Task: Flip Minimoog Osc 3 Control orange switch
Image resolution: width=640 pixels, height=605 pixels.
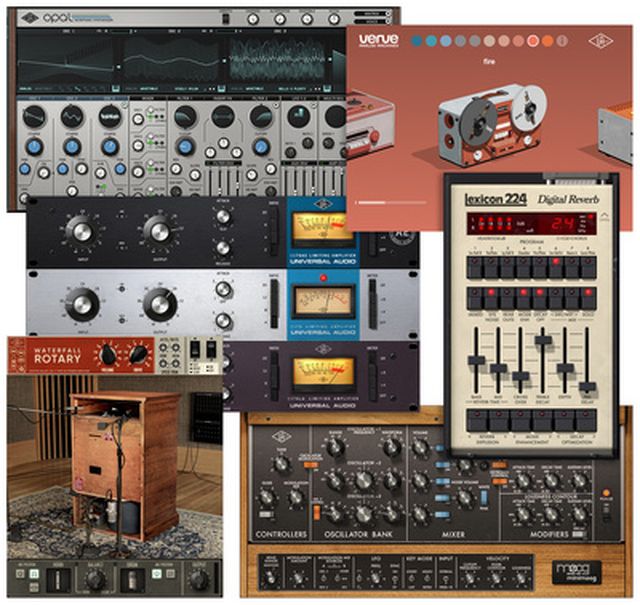Action: pos(317,512)
